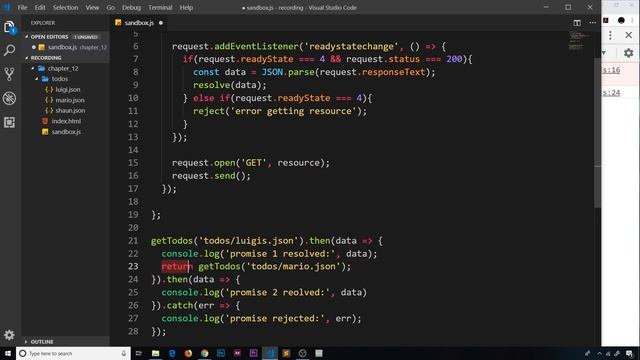Screen dimensions: 640x360
Task: Open mario.json from the file tree
Action: coord(70,100)
